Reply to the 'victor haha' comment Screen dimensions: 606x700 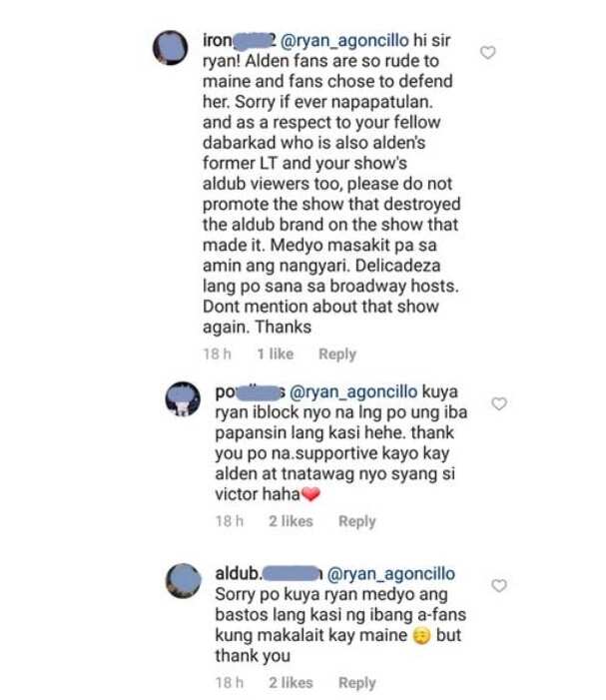coord(357,521)
